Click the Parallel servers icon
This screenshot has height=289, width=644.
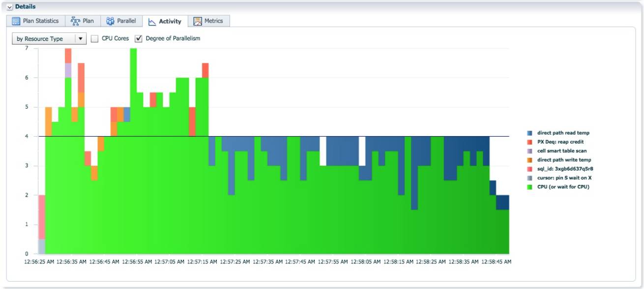pyautogui.click(x=110, y=21)
